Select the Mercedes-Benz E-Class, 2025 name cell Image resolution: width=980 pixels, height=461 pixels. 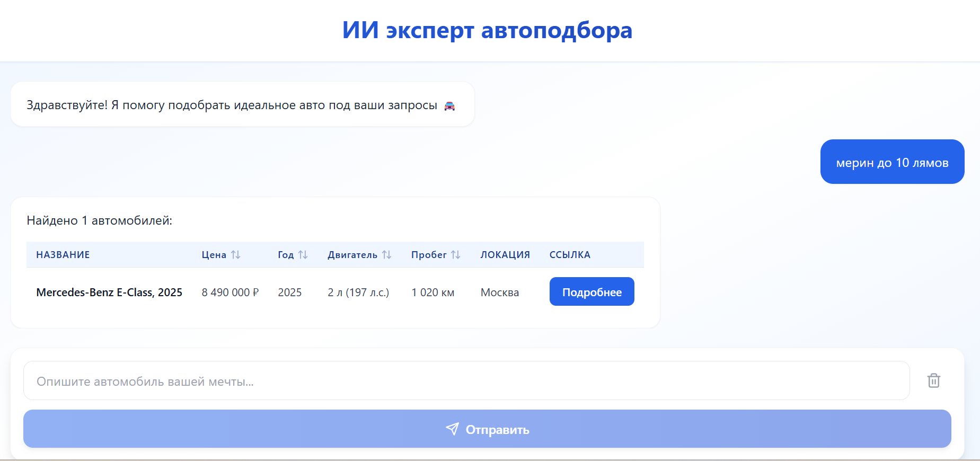pos(109,292)
